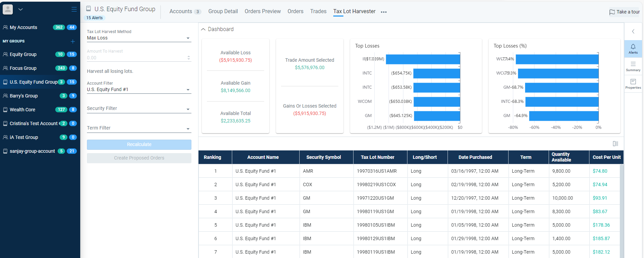
Task: Click the Available Loss ($5,915,930.75) value
Action: [236, 60]
